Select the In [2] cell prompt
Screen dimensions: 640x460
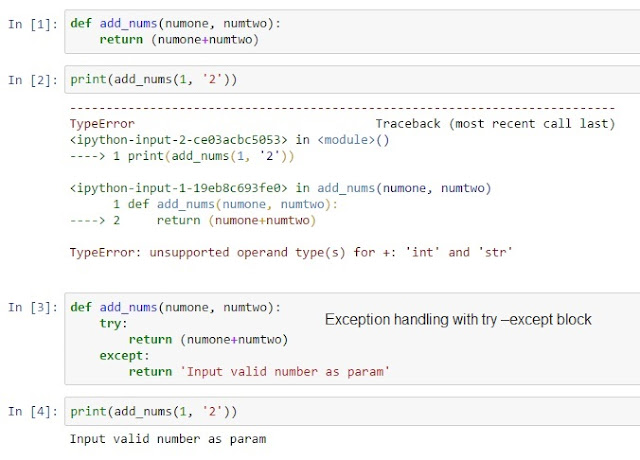point(33,80)
